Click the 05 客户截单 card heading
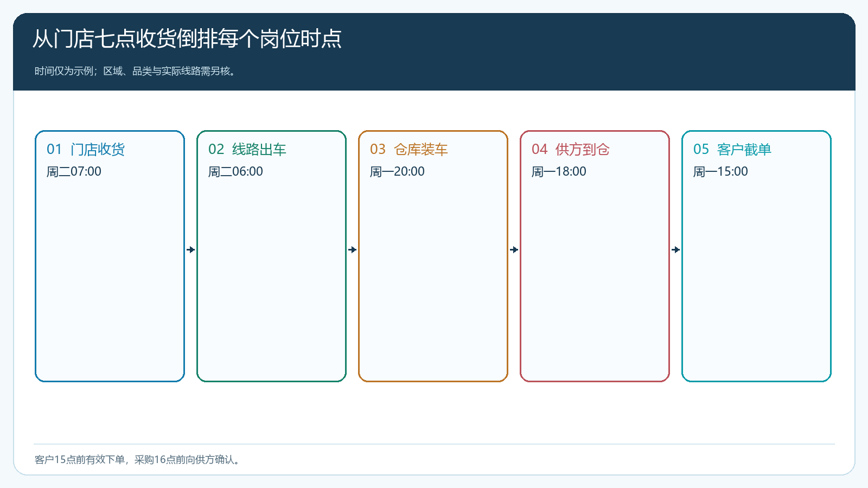The image size is (868, 488). tap(732, 149)
